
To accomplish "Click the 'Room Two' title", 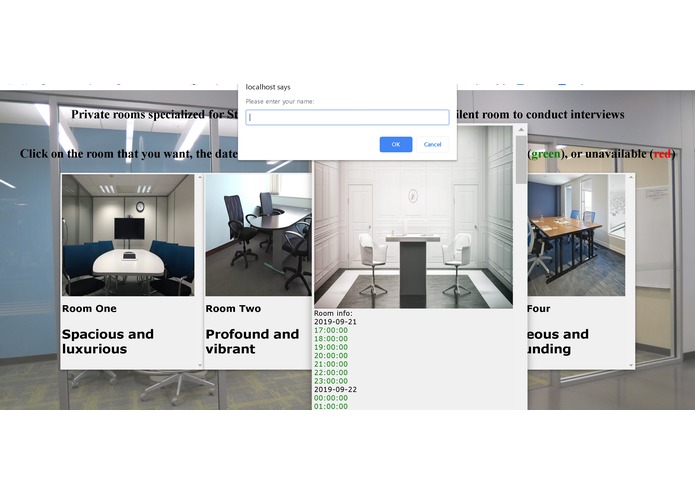I will tap(233, 309).
